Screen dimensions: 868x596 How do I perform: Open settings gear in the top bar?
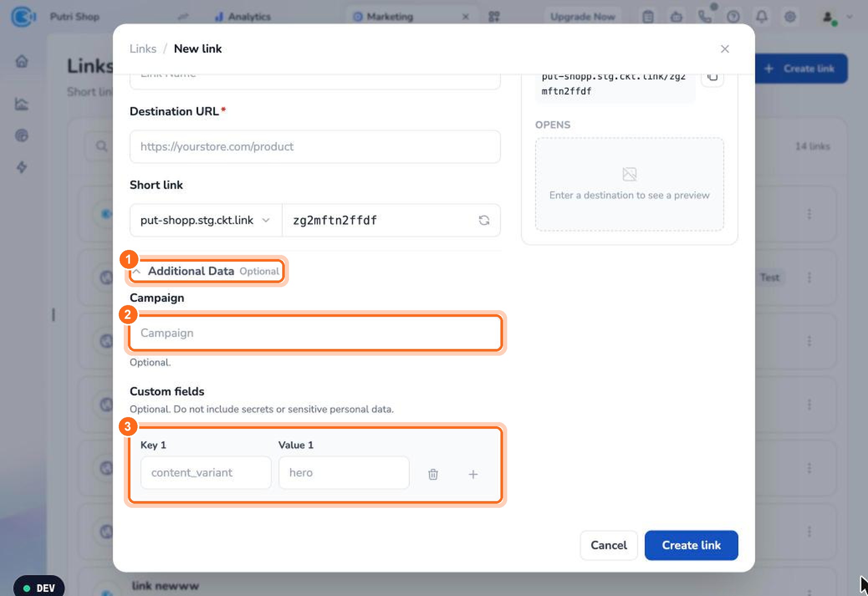click(x=790, y=17)
